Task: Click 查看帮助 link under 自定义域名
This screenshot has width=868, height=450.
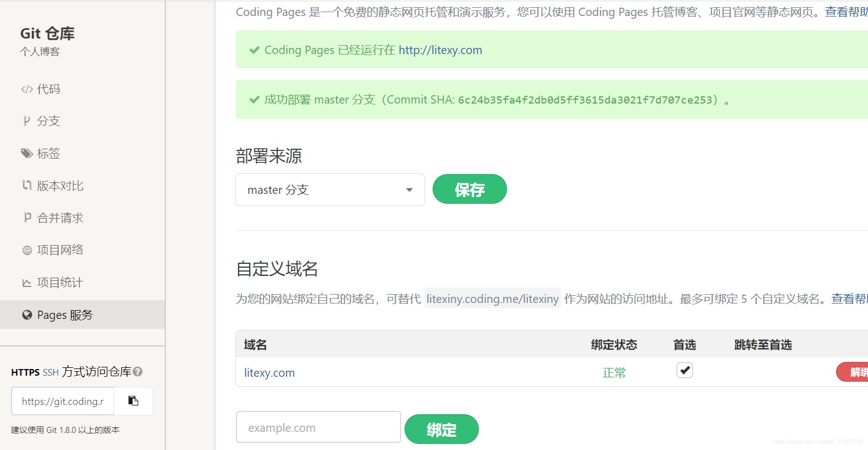Action: [x=849, y=299]
